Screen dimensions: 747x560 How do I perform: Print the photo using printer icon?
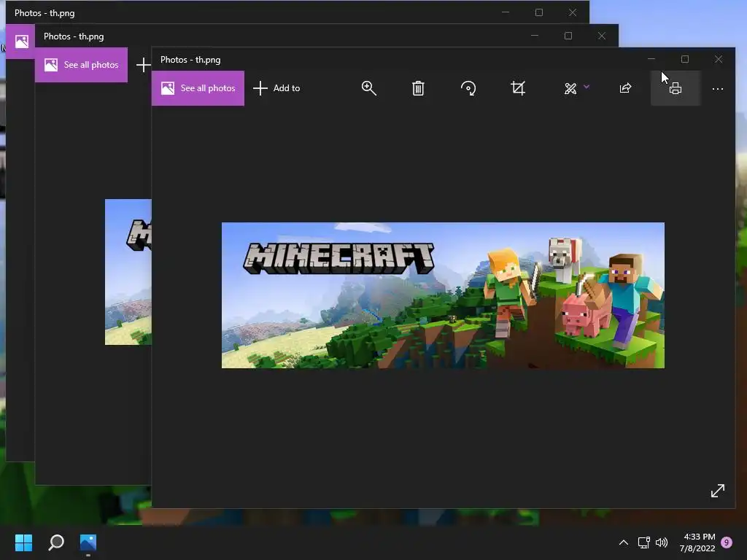click(676, 88)
